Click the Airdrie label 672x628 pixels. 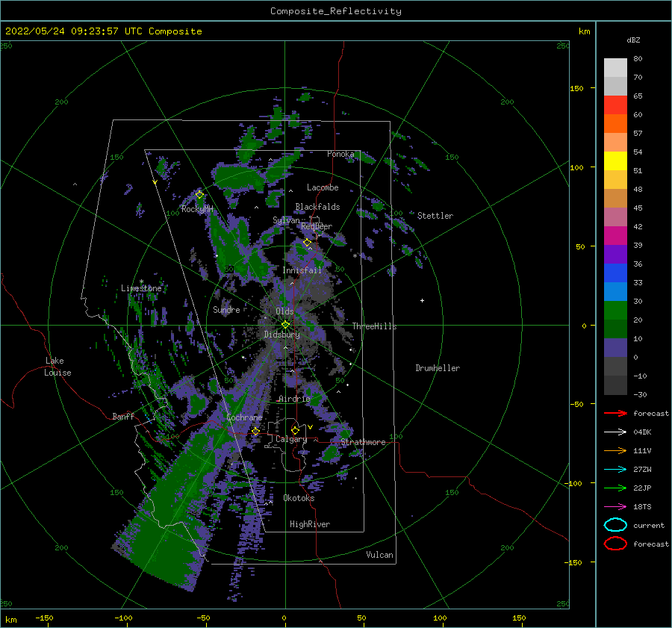(x=294, y=399)
